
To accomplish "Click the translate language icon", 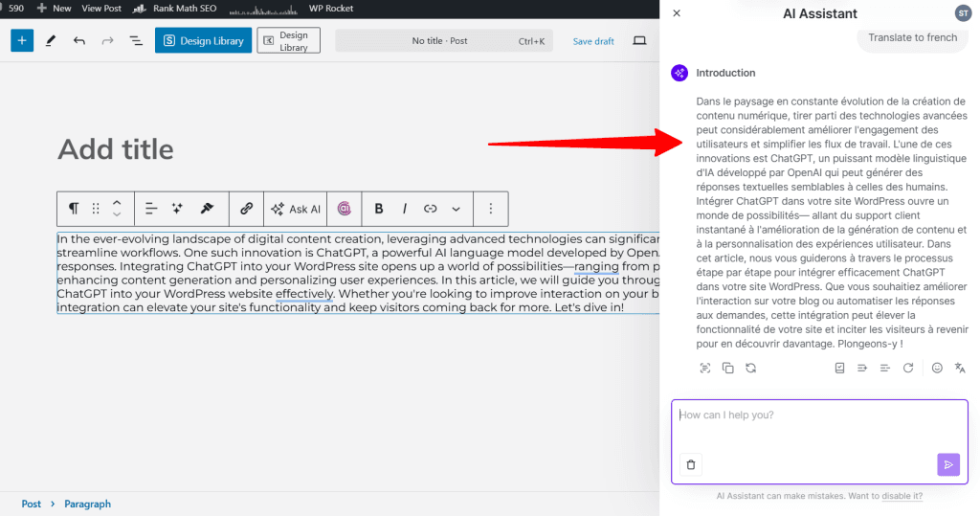I will (960, 369).
